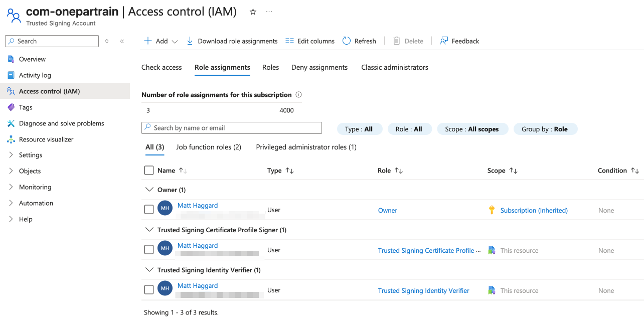Click the Overview icon in sidebar
This screenshot has height=328, width=644.
(11, 59)
